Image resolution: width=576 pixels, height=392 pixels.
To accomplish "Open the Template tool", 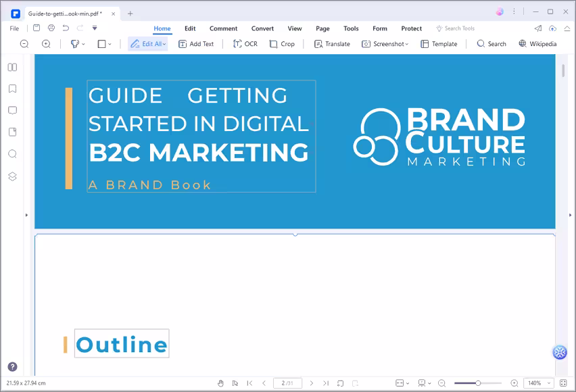I will (x=439, y=44).
